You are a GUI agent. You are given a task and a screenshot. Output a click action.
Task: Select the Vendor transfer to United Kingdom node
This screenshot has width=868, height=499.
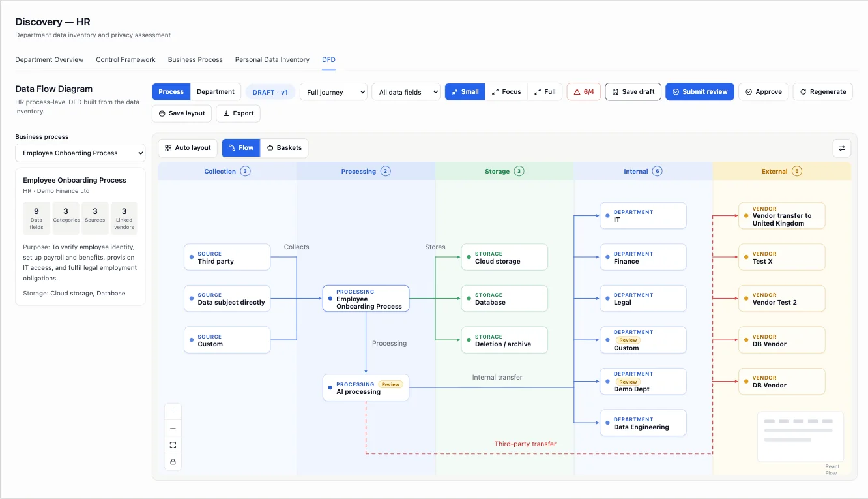coord(782,216)
